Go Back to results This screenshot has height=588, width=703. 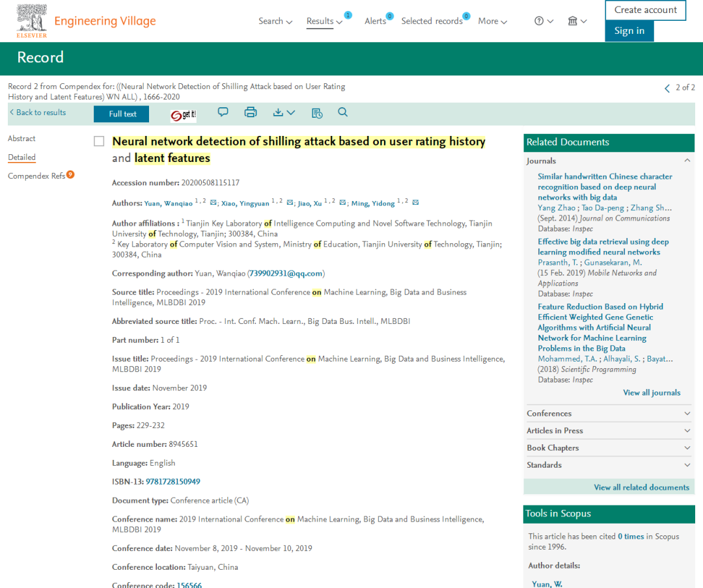coord(38,113)
